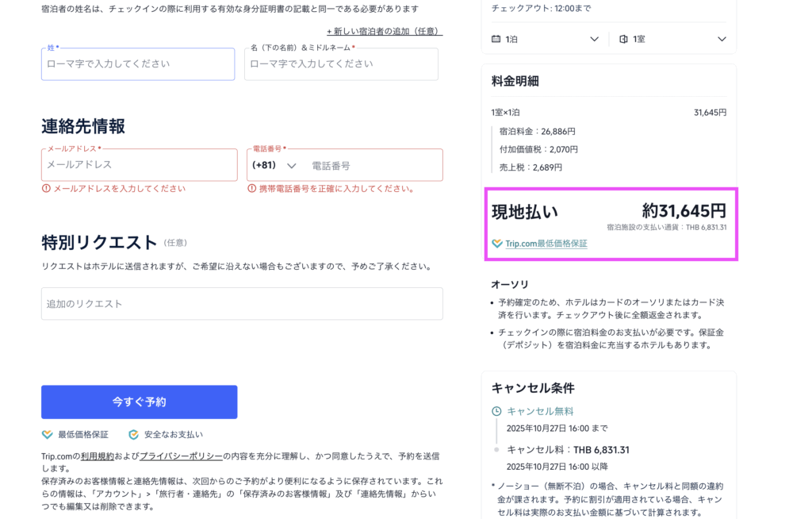Click the calendar icon beside 1泊
This screenshot has width=812, height=519.
tap(496, 39)
